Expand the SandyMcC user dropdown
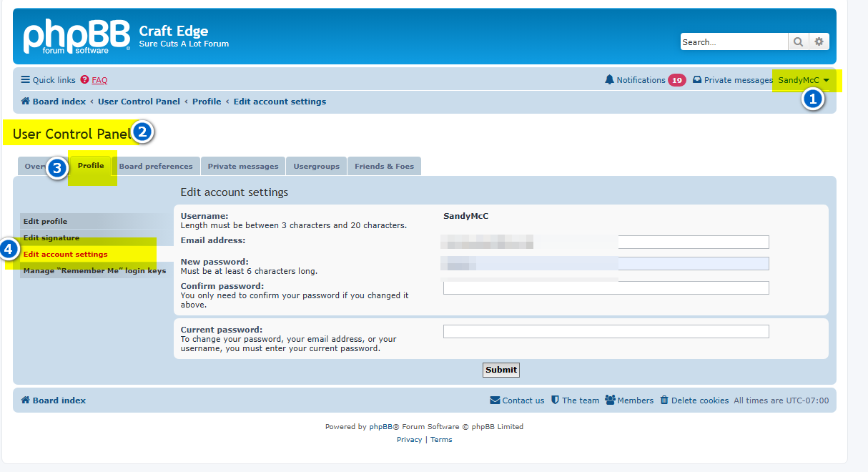 click(x=804, y=80)
